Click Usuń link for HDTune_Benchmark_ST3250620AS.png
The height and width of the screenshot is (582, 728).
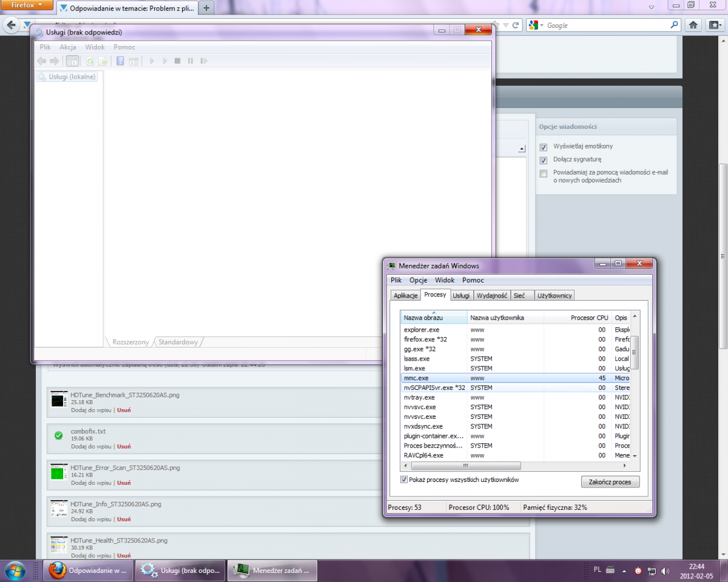tap(124, 410)
